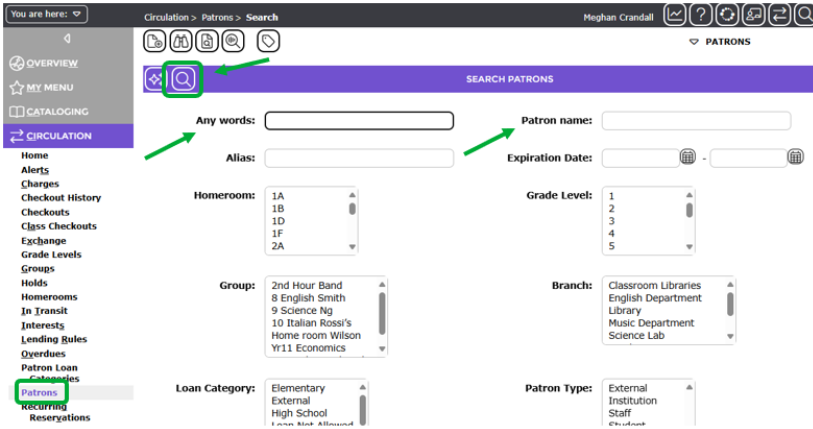
Task: Click the user chat icon in top bar
Action: coord(753,15)
